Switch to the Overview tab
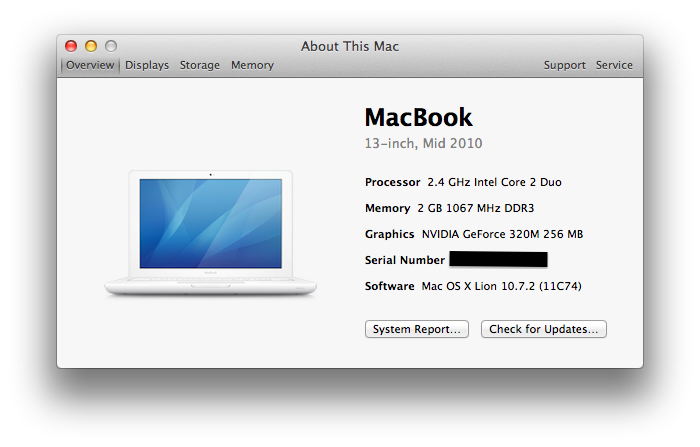This screenshot has width=700, height=447. (x=90, y=65)
